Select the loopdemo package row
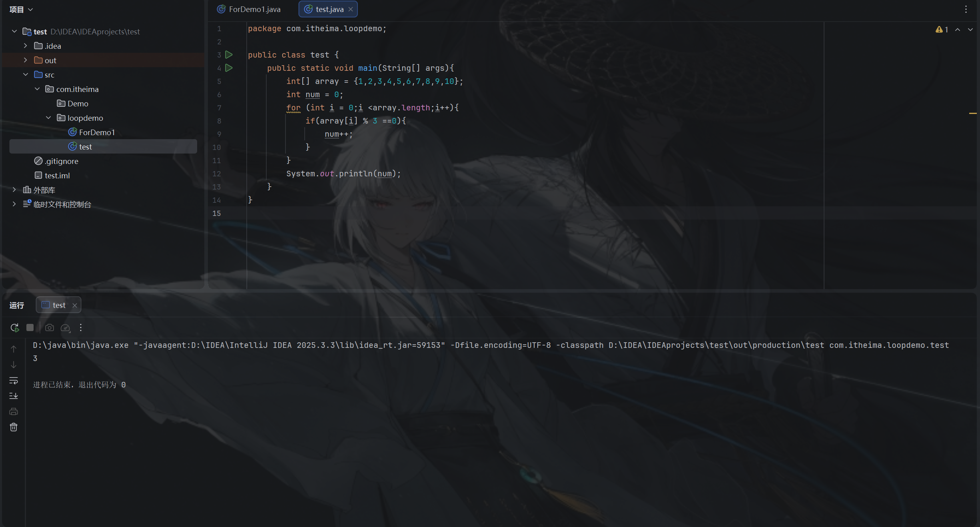This screenshot has width=980, height=527. click(x=103, y=118)
